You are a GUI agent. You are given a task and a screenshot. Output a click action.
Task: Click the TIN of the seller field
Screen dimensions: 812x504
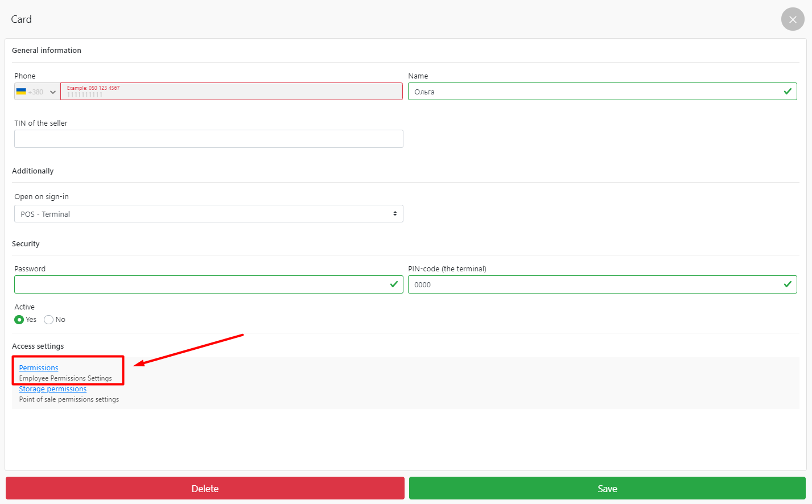(208, 139)
